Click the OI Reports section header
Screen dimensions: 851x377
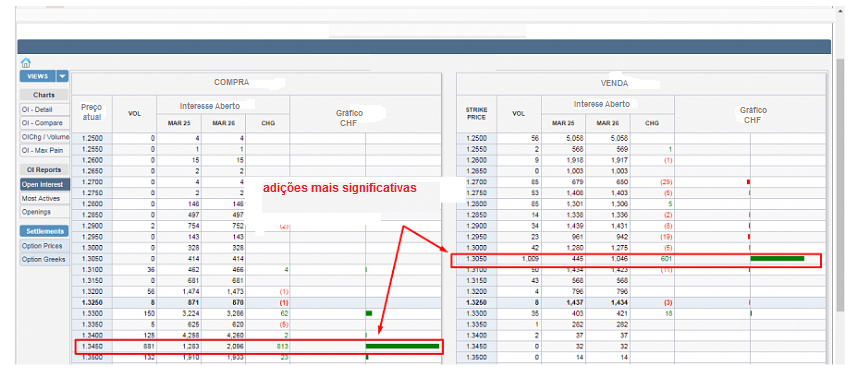44,170
